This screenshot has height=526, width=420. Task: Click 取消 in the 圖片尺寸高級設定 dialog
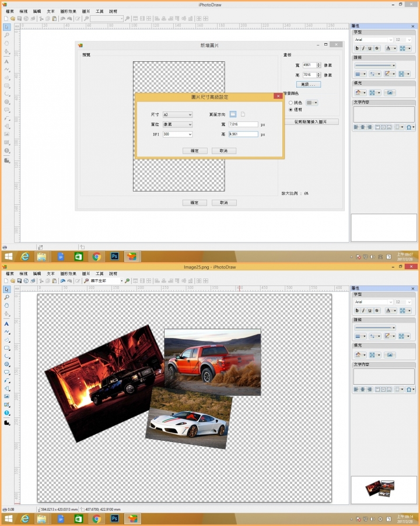223,151
